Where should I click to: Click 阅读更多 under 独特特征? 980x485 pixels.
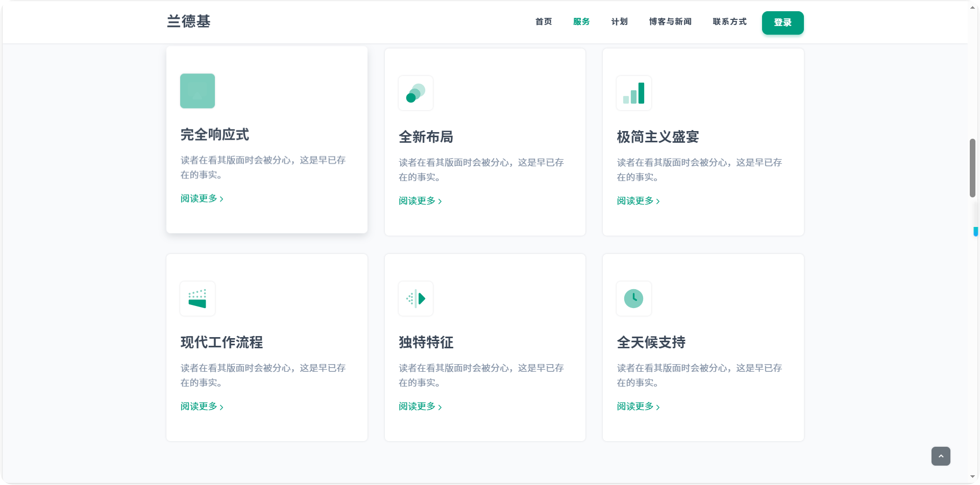pyautogui.click(x=420, y=406)
